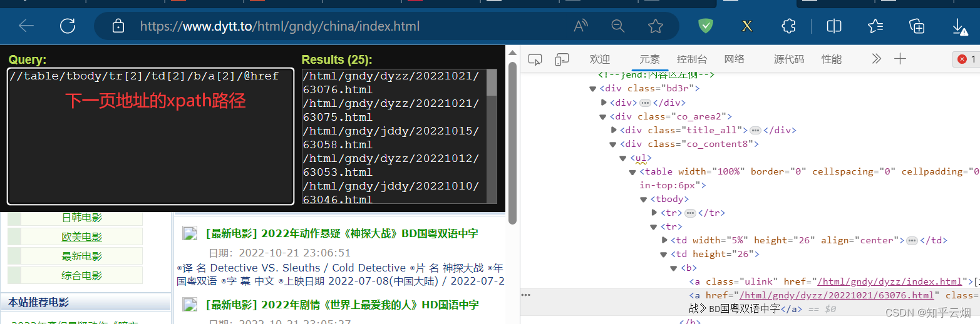
Task: Select result line 63075.html in Results
Action: tap(338, 117)
